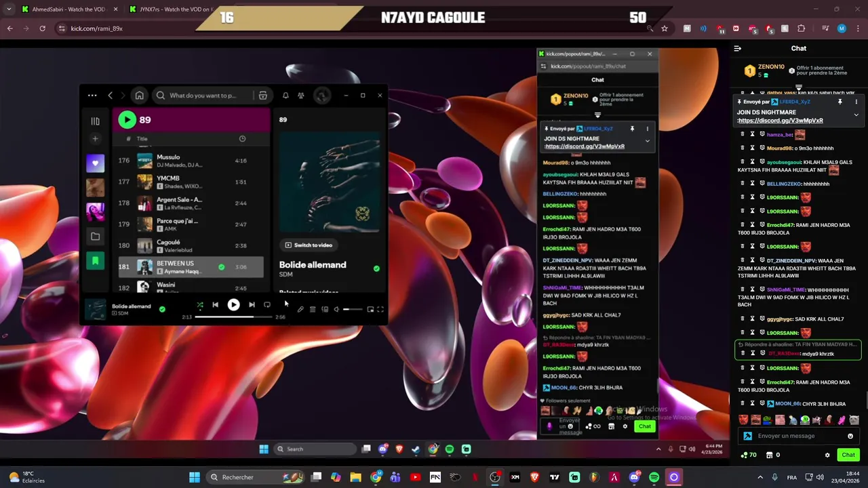Open Kick chat settings gear
This screenshot has width=868, height=488.
(827, 455)
